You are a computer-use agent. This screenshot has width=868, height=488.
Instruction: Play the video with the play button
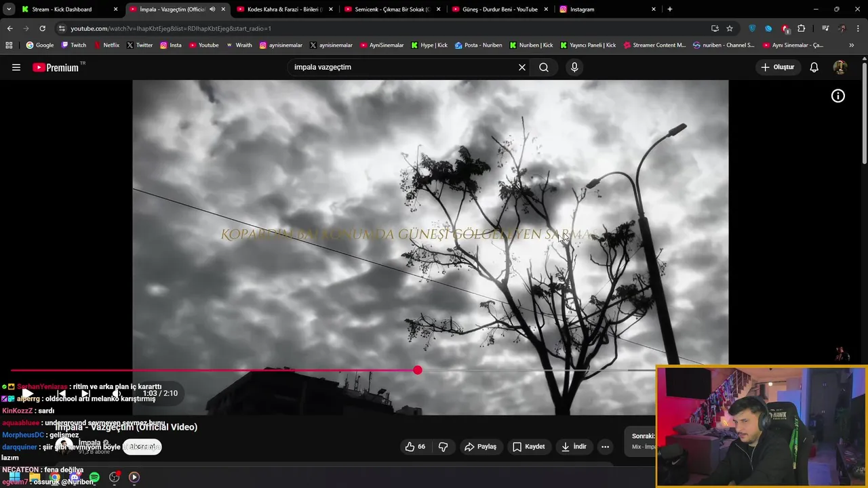pyautogui.click(x=27, y=393)
